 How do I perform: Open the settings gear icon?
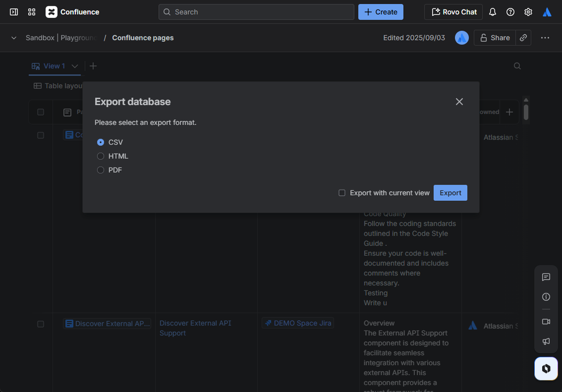tap(528, 12)
